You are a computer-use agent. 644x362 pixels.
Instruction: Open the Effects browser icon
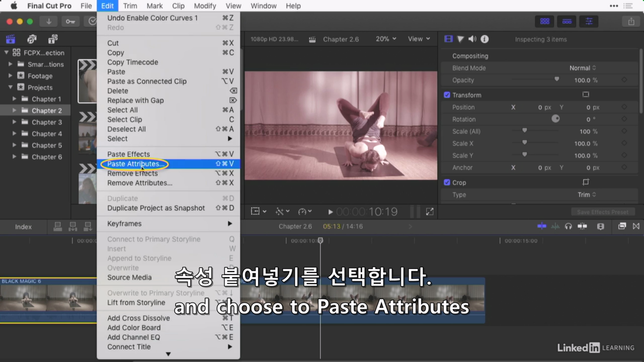coord(622,226)
